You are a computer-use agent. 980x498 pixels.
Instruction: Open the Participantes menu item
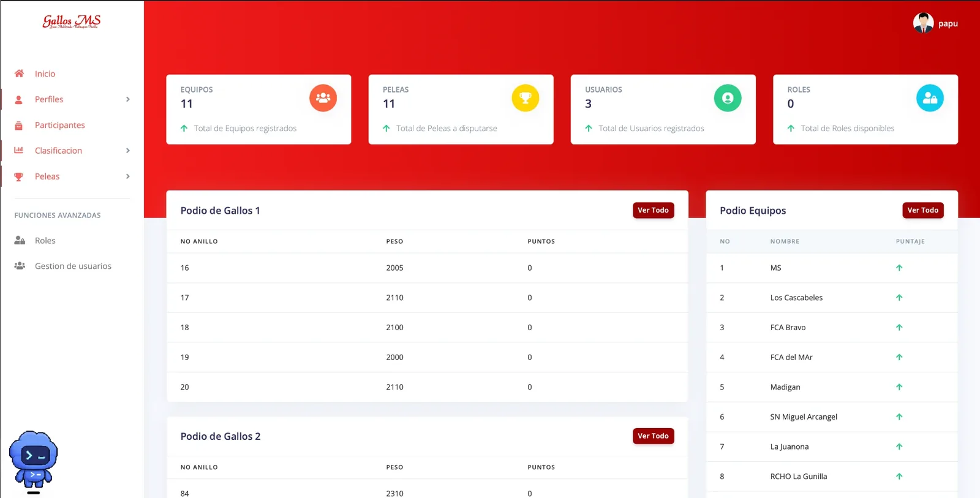coord(60,125)
